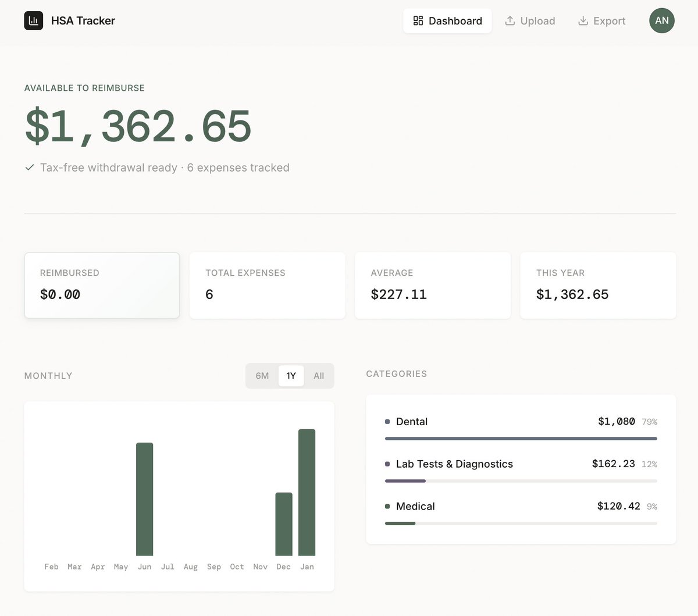Click the Sep axis label
This screenshot has width=698, height=616.
click(x=214, y=567)
